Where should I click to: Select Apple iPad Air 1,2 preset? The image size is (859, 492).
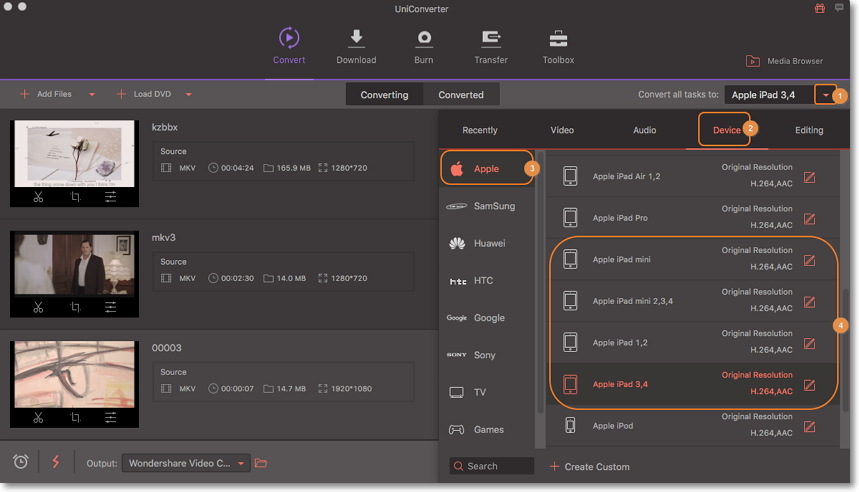692,176
